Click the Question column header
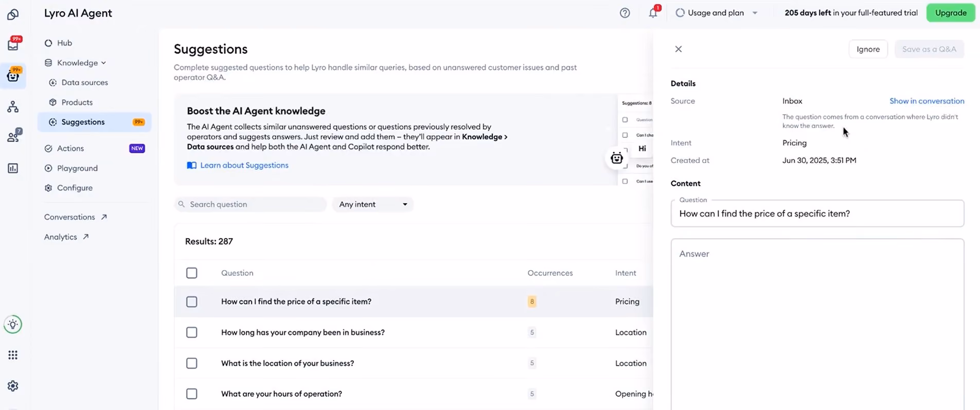The image size is (980, 410). pos(237,273)
